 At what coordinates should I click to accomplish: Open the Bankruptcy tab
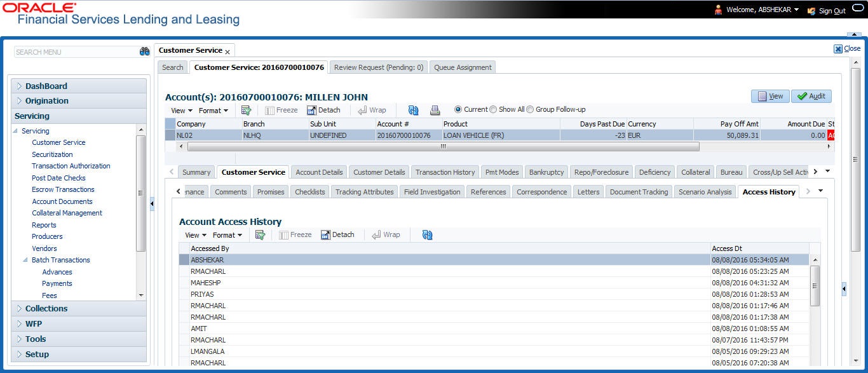(x=546, y=172)
